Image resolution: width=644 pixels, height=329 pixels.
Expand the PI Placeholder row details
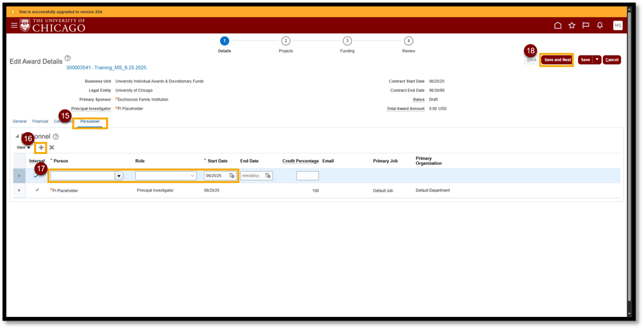click(x=19, y=190)
